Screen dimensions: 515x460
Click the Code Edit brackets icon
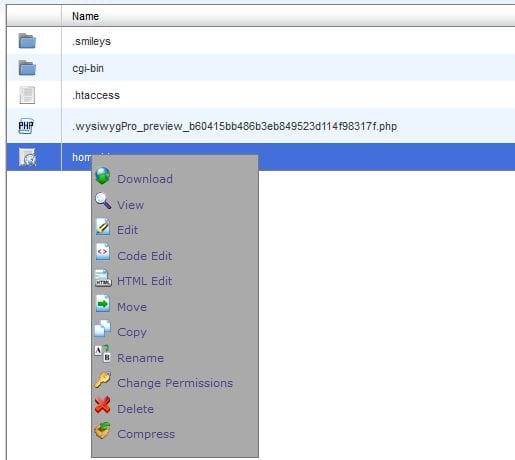pyautogui.click(x=103, y=252)
